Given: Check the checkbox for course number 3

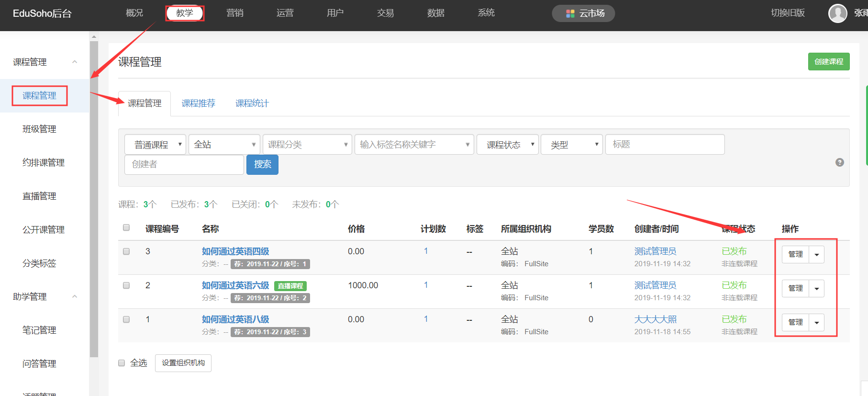Looking at the screenshot, I should coord(126,251).
